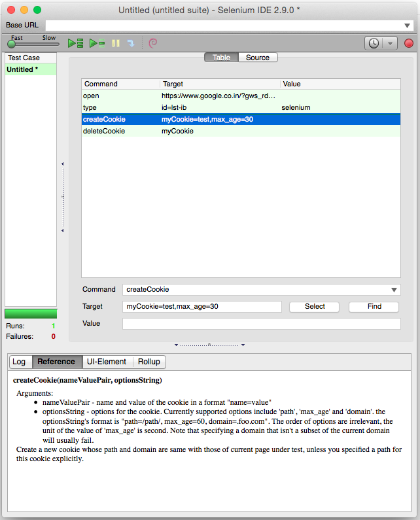Open Base URL dropdown arrow
420x520 pixels.
(x=407, y=26)
